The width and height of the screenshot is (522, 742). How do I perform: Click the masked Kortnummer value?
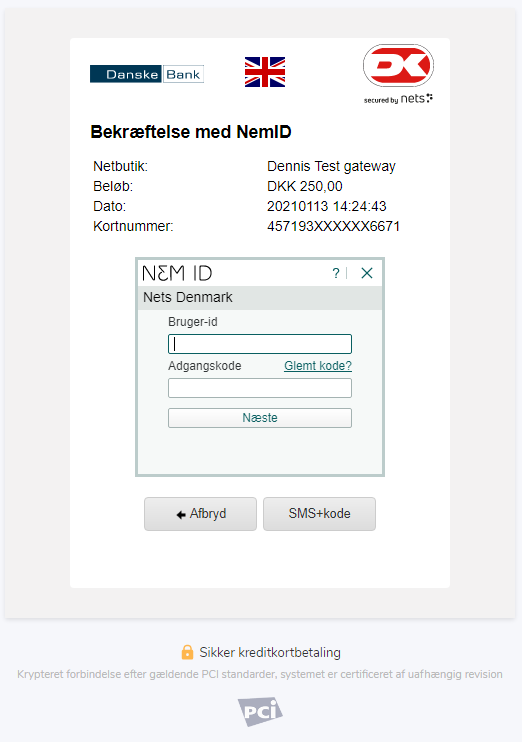334,226
